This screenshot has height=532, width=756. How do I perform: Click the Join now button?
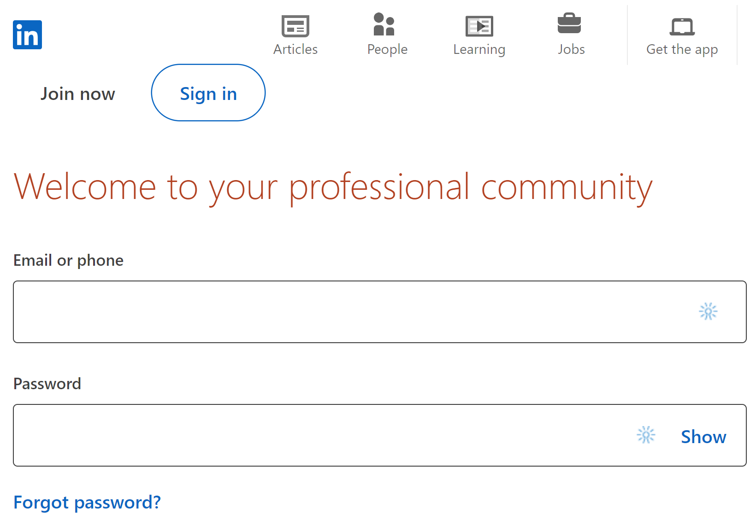(x=77, y=94)
